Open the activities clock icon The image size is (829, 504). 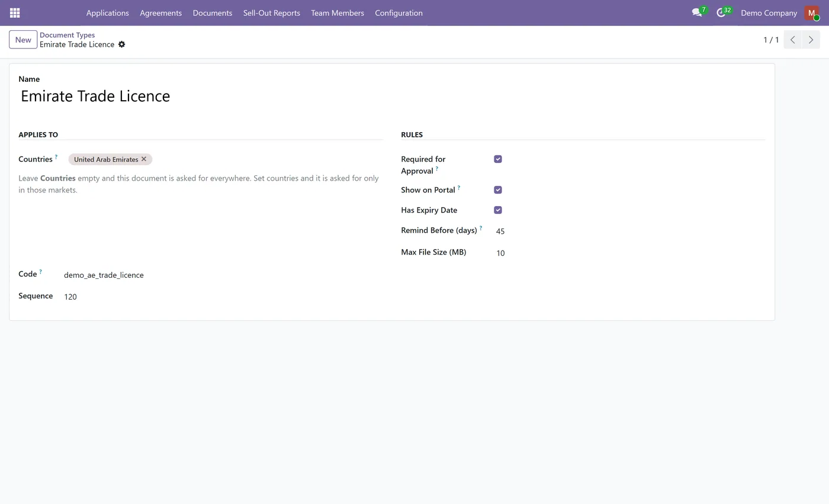point(721,12)
